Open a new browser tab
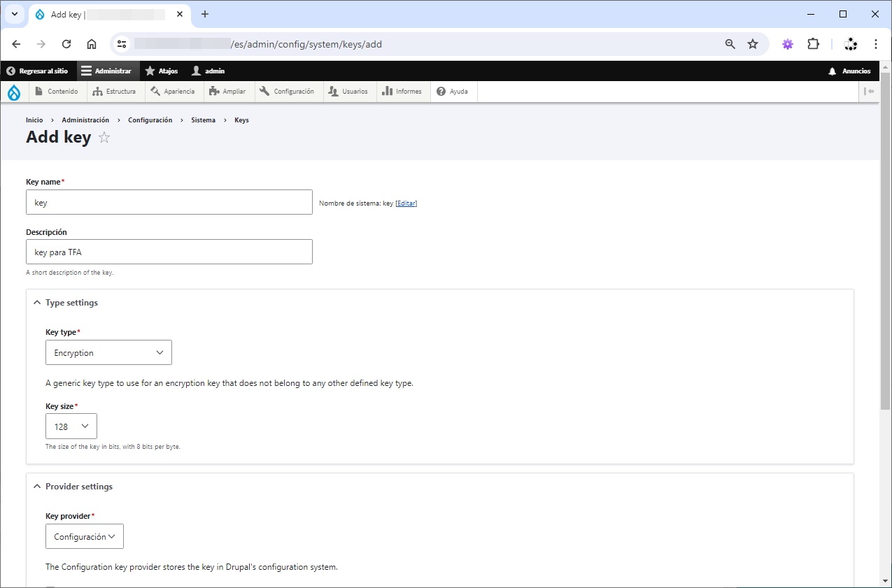 (205, 14)
